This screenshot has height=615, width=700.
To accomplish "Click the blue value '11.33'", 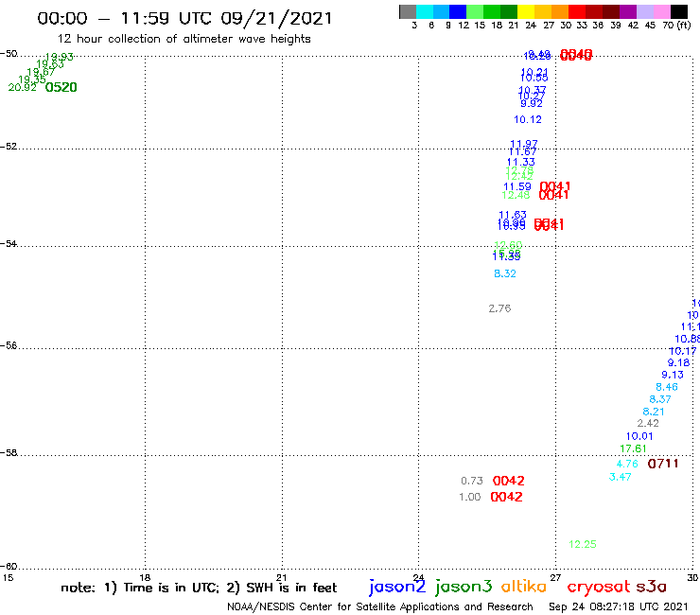I will [521, 162].
